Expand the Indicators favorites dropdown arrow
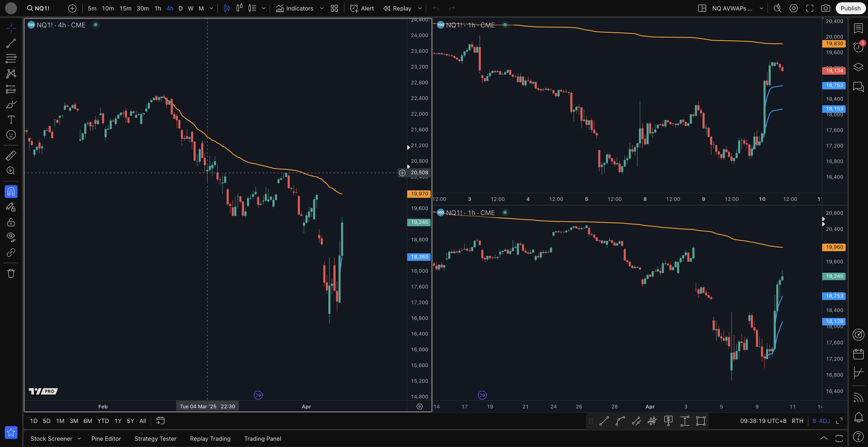The image size is (868, 447). click(322, 8)
